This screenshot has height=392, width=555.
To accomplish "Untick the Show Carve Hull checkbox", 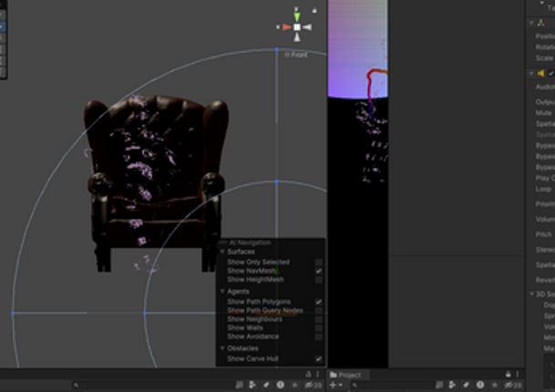I will point(319,358).
